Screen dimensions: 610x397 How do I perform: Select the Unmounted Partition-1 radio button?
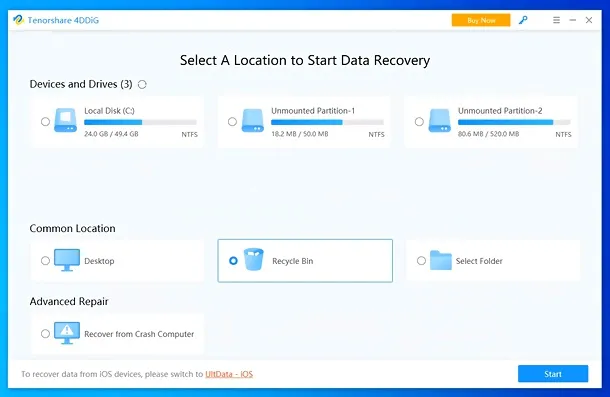tap(232, 122)
